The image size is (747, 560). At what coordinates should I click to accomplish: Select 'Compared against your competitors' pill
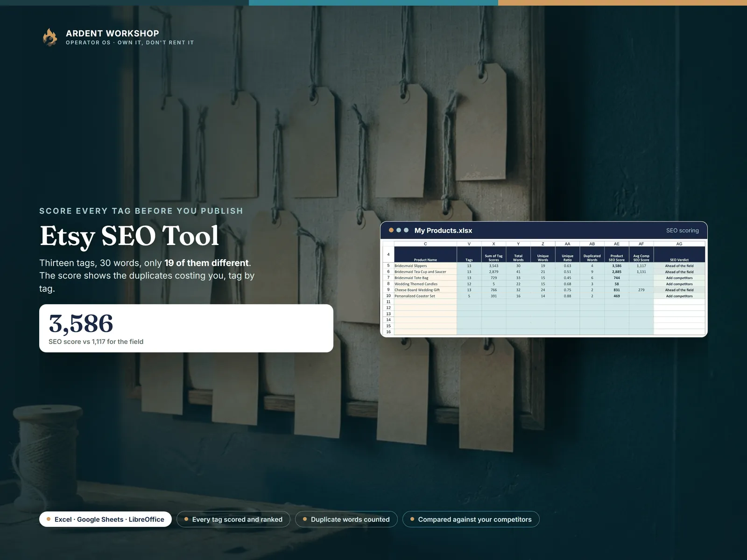point(471,519)
